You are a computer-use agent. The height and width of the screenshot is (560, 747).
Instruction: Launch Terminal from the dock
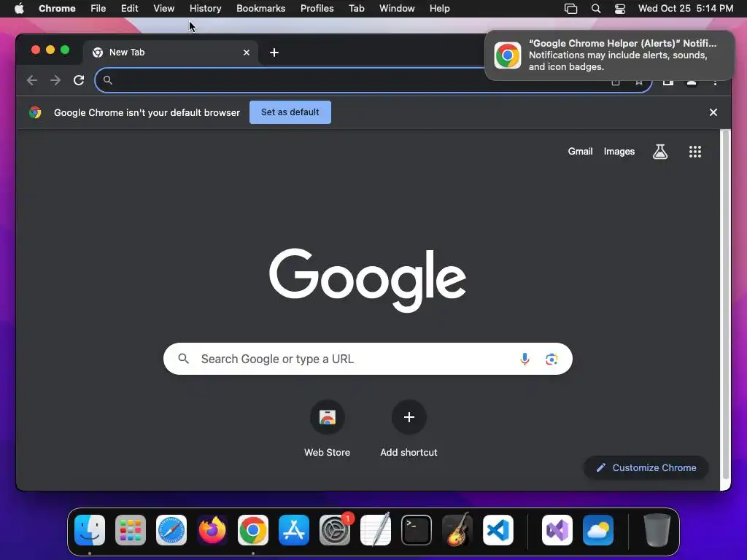417,530
